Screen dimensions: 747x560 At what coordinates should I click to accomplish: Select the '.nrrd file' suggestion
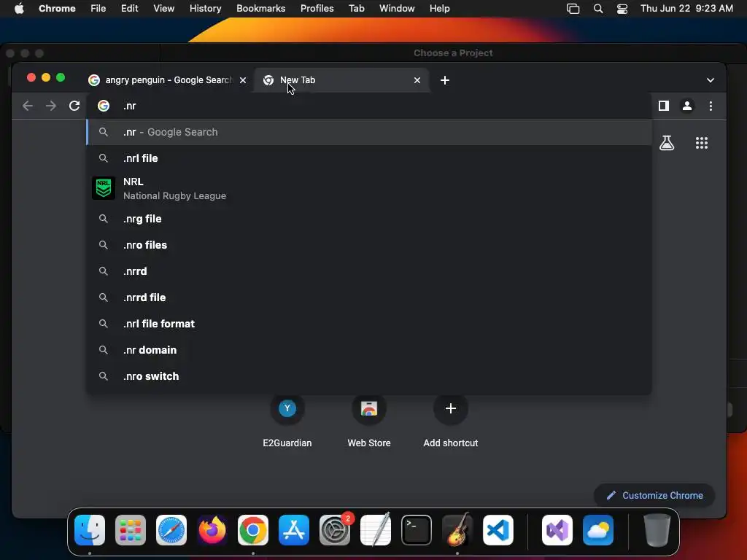[368, 297]
